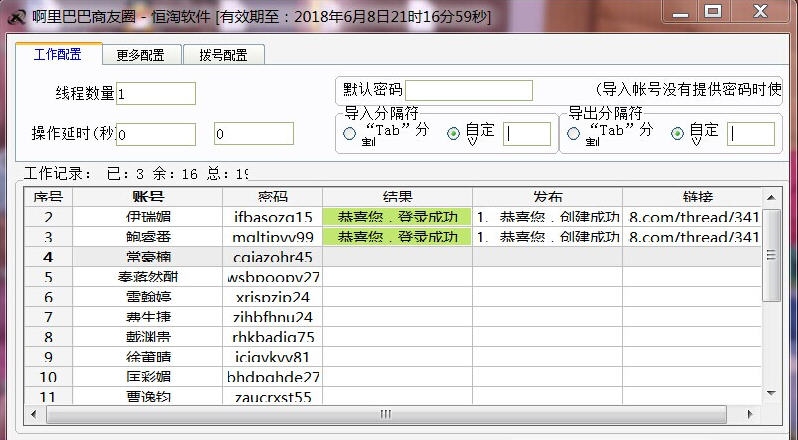Click the vertical scrollbar up arrow
This screenshot has width=798, height=440.
coord(771,197)
